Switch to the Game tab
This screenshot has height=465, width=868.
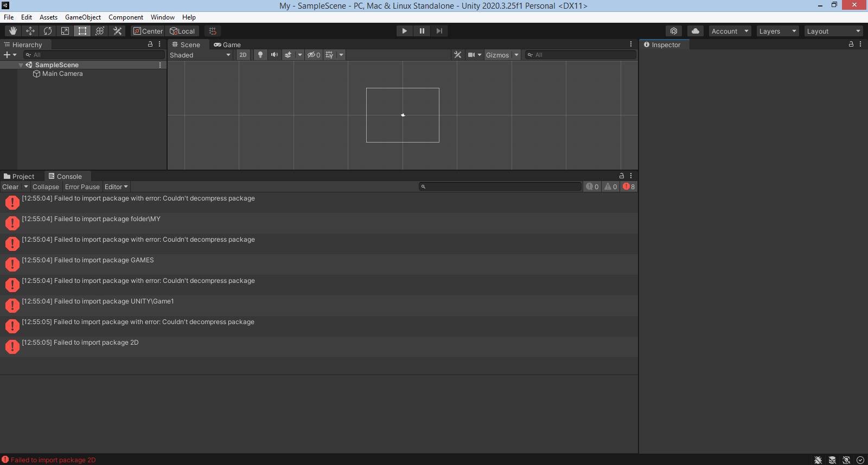coord(227,44)
